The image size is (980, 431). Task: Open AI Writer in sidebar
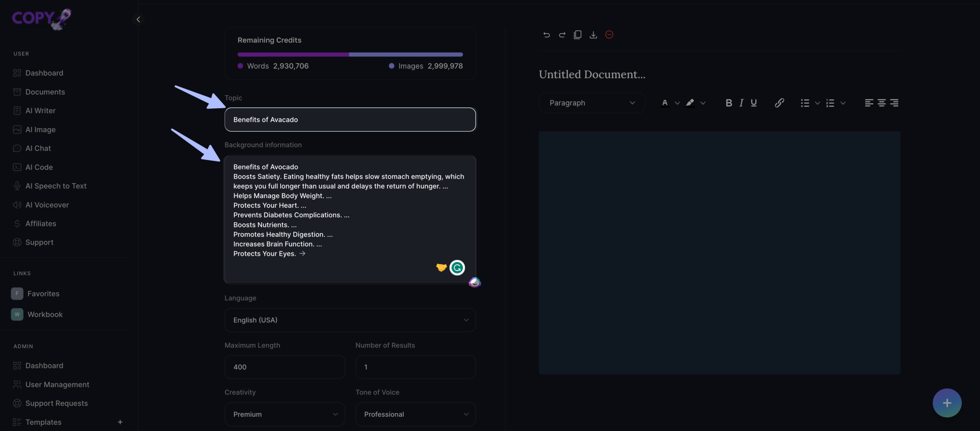click(40, 111)
